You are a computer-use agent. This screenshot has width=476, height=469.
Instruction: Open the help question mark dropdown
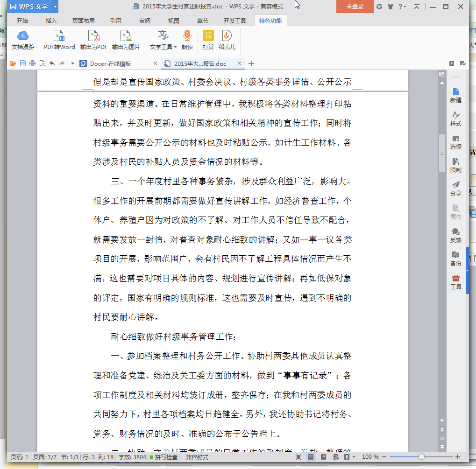402,7
